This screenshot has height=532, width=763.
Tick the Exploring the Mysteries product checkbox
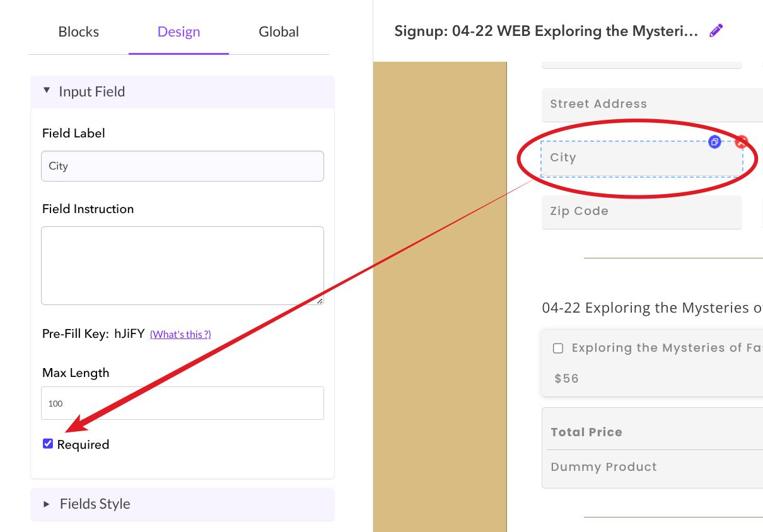click(558, 349)
